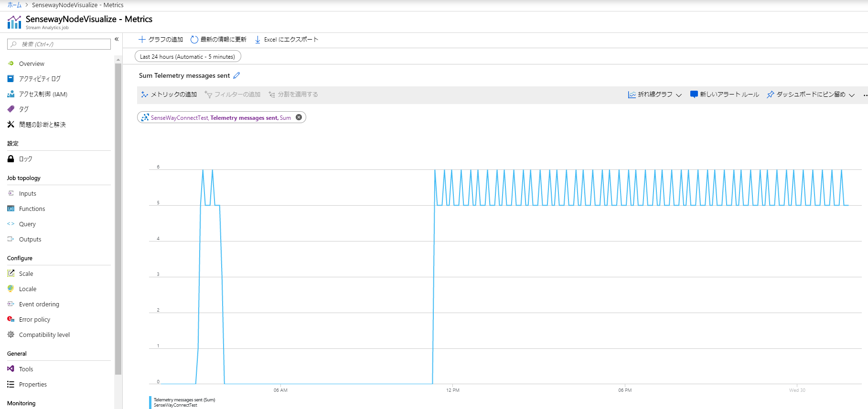Create a 新しいアラート ルール
868x409 pixels.
point(725,94)
